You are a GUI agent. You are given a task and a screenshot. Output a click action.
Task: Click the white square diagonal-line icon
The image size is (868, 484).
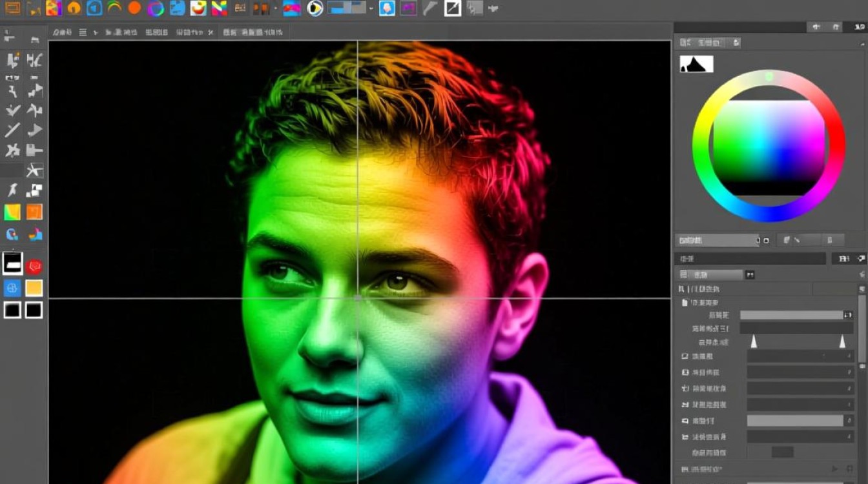tap(453, 8)
